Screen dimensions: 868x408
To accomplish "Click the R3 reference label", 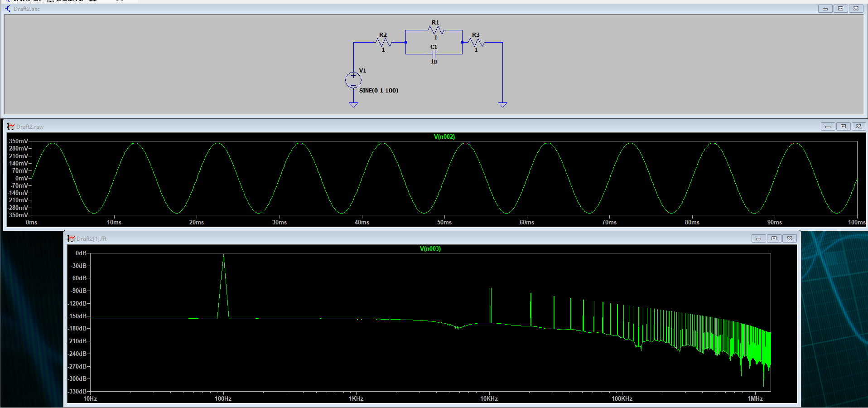I will (476, 35).
